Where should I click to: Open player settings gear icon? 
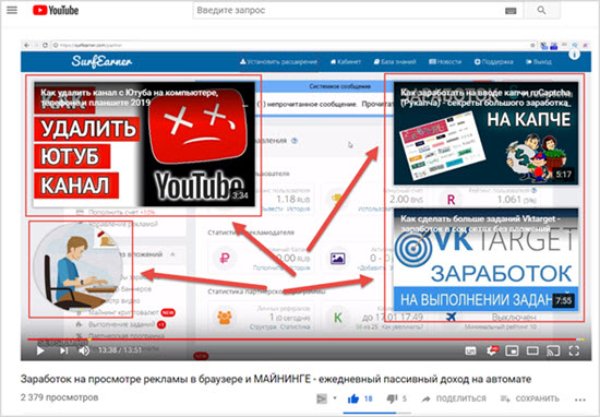coord(492,350)
